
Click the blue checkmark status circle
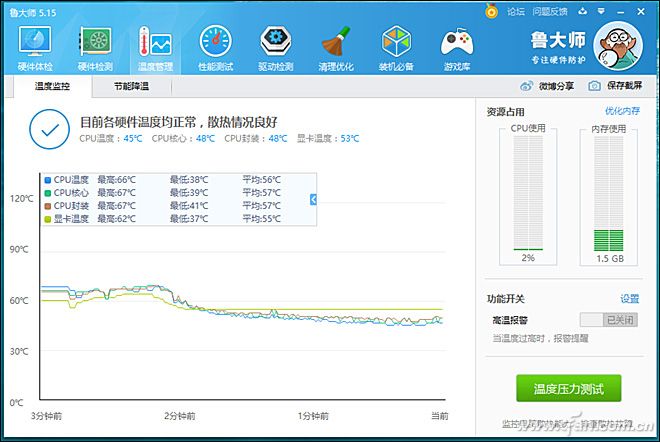point(50,129)
